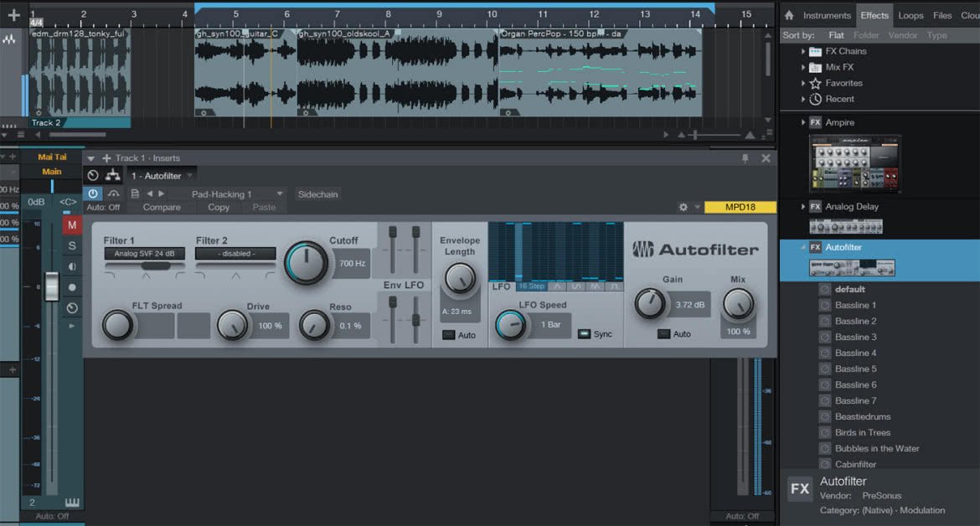980x526 pixels.
Task: Click the channel volume fader handle
Action: [52, 286]
